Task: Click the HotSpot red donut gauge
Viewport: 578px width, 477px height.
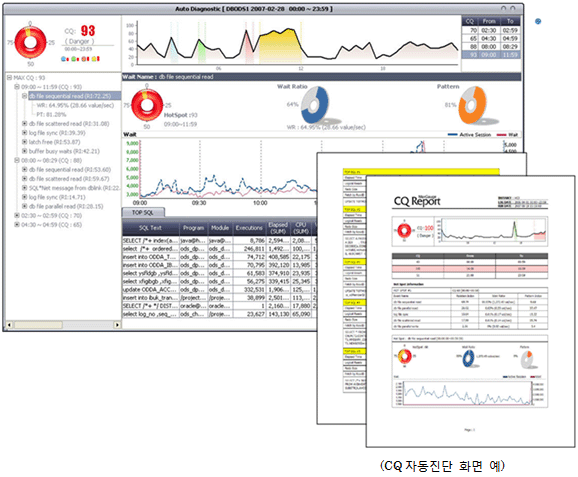Action: click(x=147, y=105)
